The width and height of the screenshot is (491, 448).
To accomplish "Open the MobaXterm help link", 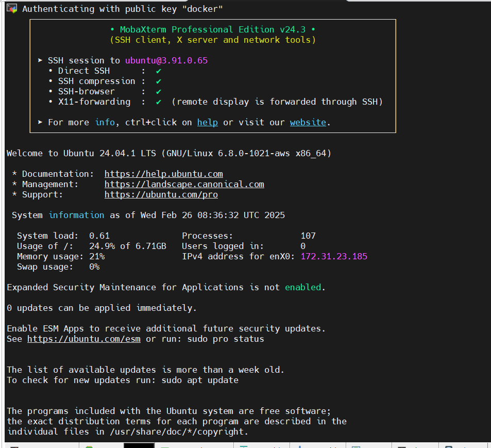I will [207, 122].
